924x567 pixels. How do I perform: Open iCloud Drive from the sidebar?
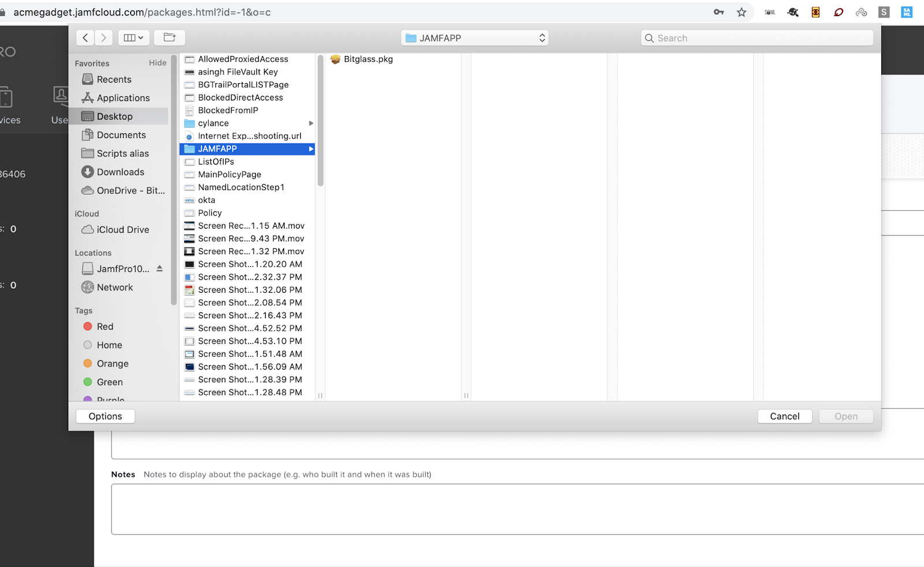point(121,229)
